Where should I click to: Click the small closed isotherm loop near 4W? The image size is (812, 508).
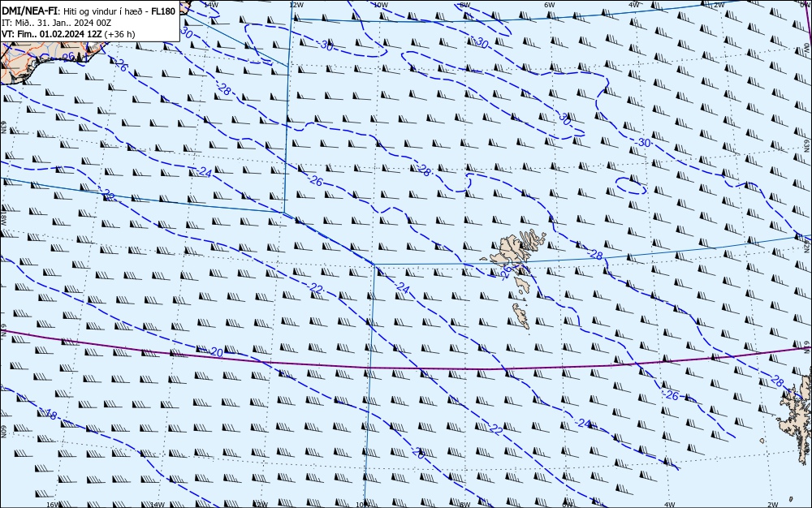631,185
